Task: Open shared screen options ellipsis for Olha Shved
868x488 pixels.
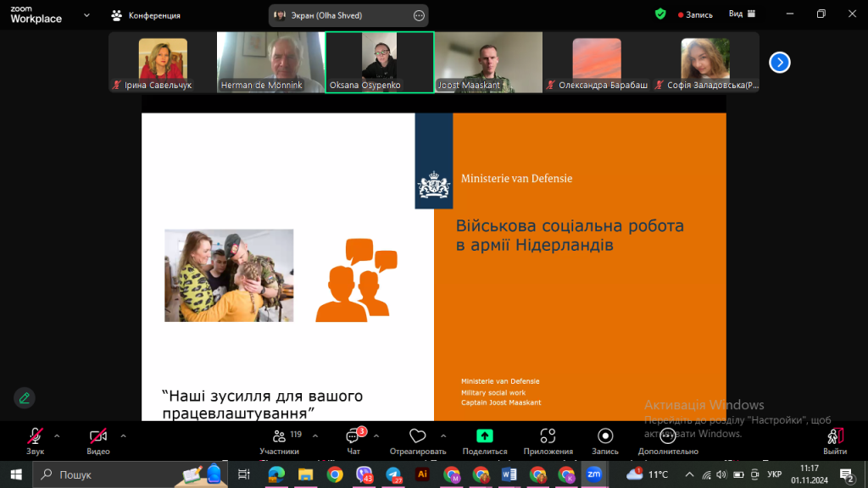Action: pyautogui.click(x=419, y=15)
